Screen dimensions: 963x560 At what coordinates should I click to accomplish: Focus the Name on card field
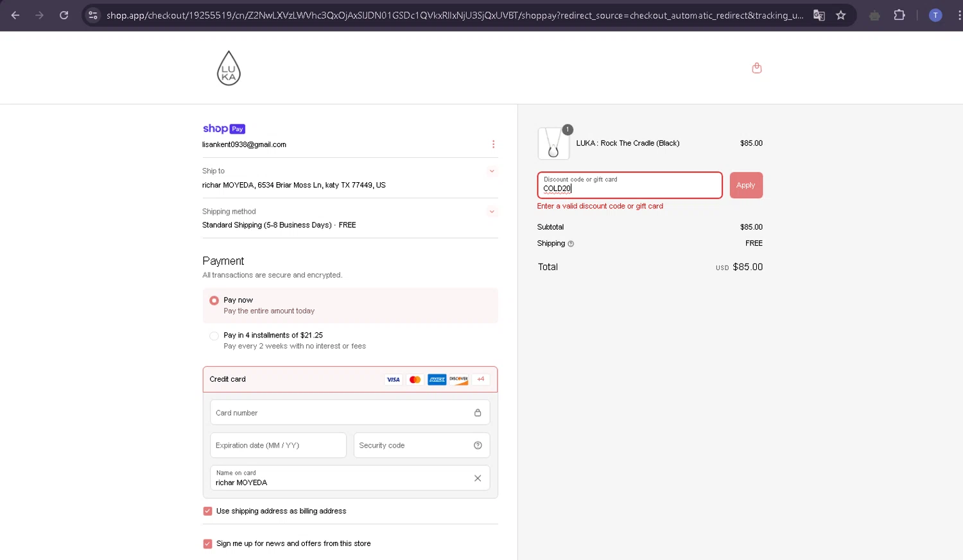tap(350, 478)
